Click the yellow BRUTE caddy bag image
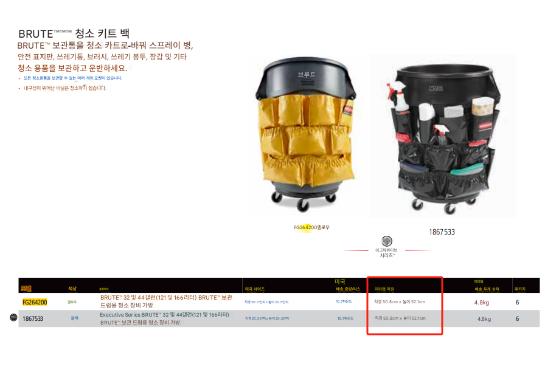Image resolution: width=545 pixels, height=392 pixels. (x=307, y=135)
